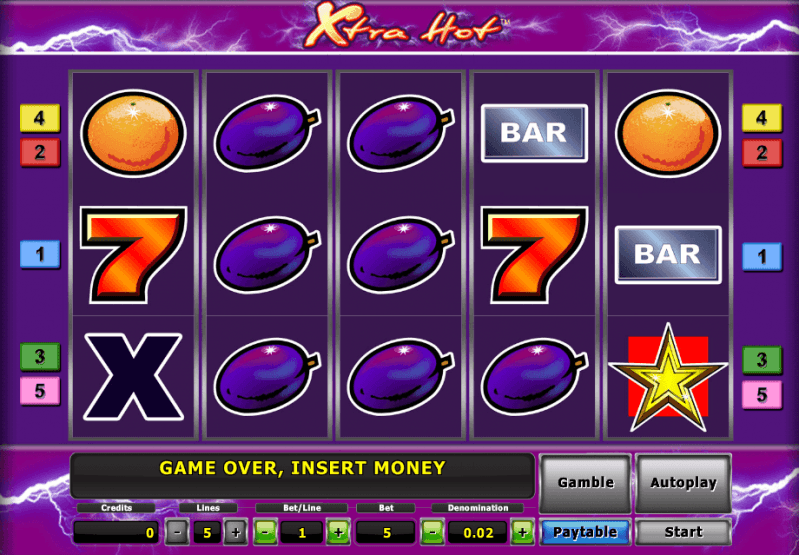Click the BAR symbol on reel four
Viewport: 799px width, 555px height.
pos(534,133)
